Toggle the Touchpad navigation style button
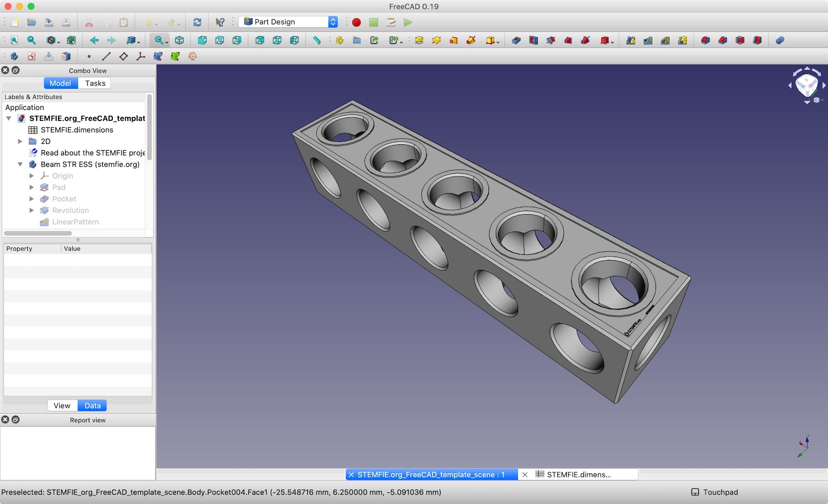Screen dimensions: 828x504 (x=714, y=492)
